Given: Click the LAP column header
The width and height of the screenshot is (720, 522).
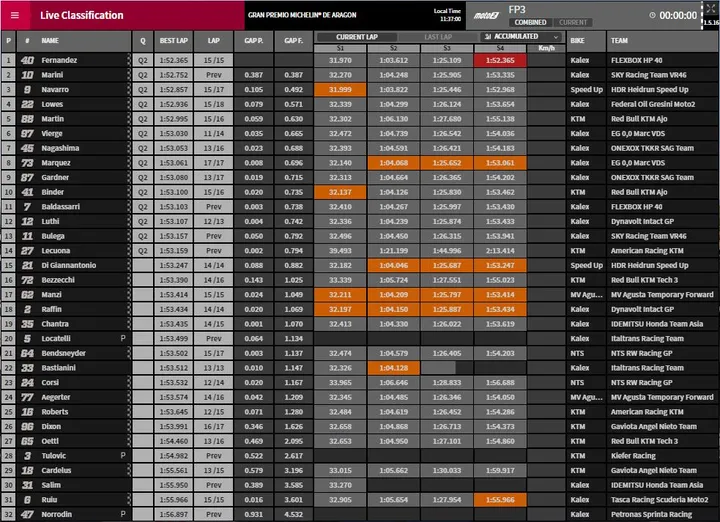Looking at the screenshot, I should 214,40.
